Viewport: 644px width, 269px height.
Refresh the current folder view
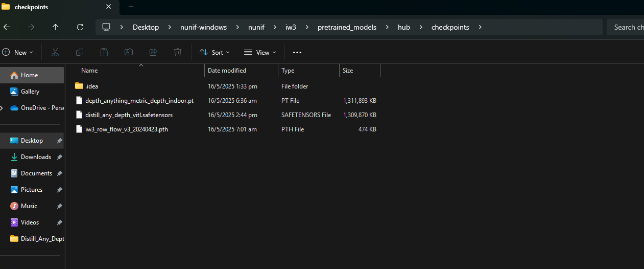tap(80, 27)
